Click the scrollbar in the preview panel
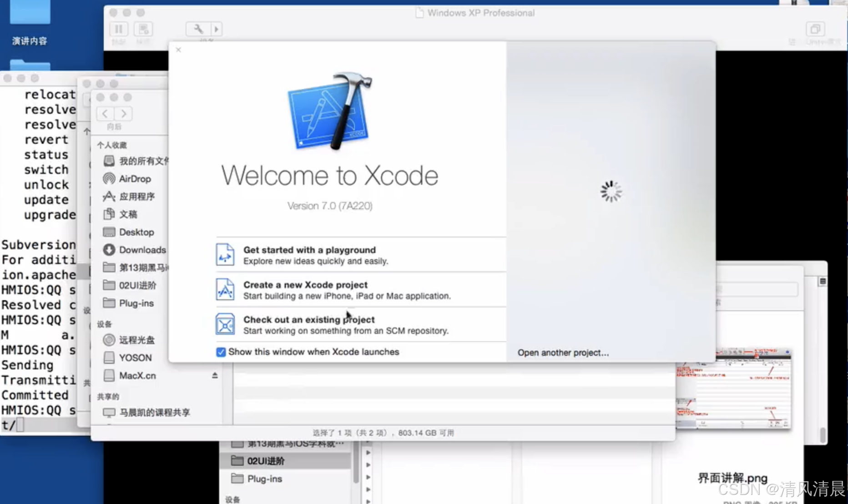This screenshot has width=848, height=504. point(823,435)
